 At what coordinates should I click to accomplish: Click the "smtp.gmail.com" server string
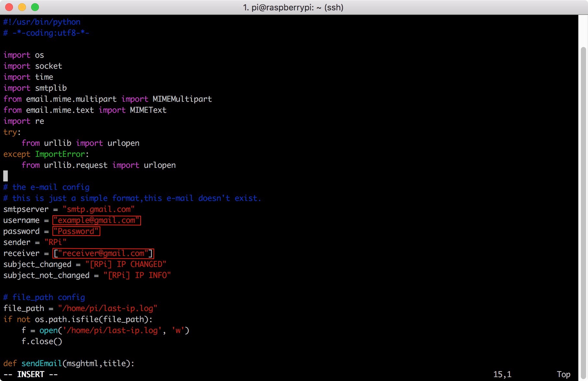(x=99, y=209)
